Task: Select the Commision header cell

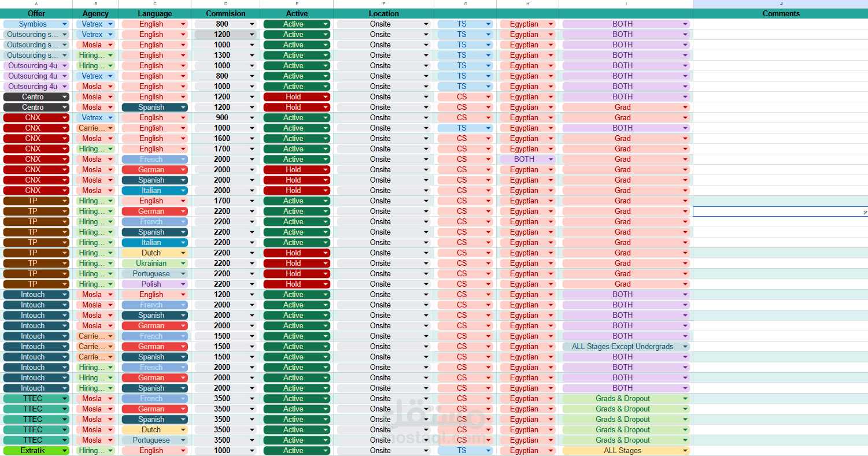Action: [226, 13]
